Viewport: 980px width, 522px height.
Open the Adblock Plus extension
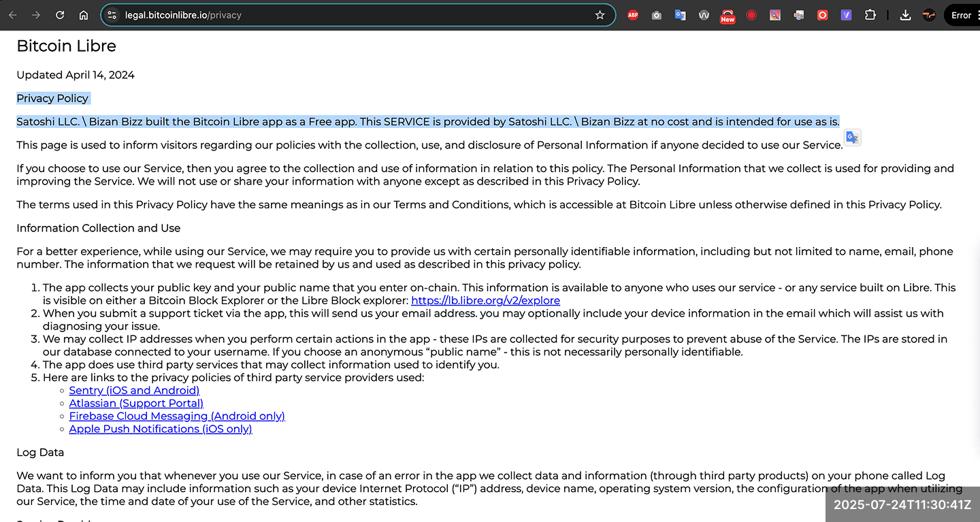632,15
